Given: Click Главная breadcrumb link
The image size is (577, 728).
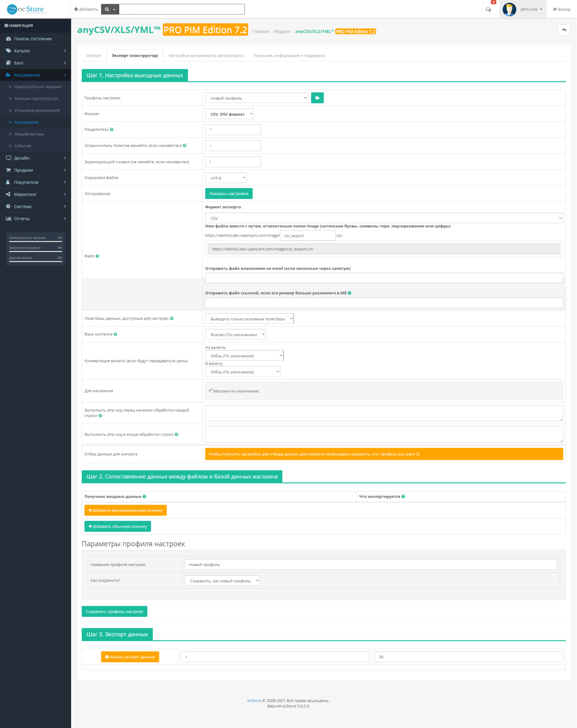Looking at the screenshot, I should point(261,31).
